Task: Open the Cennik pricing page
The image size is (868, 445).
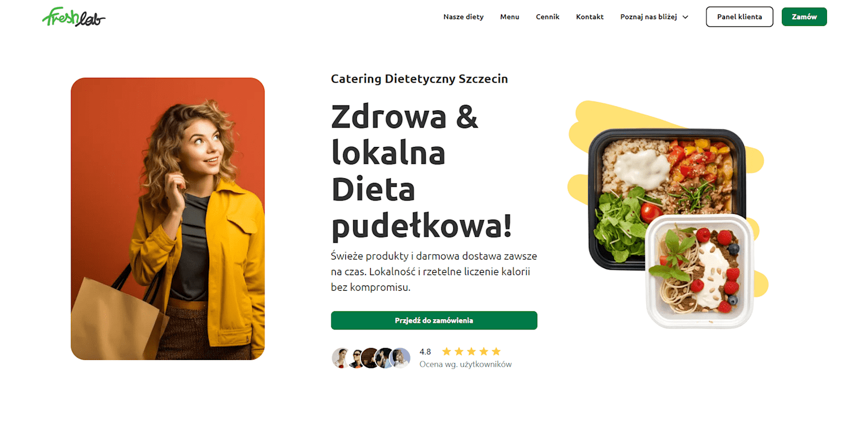Action: tap(547, 17)
